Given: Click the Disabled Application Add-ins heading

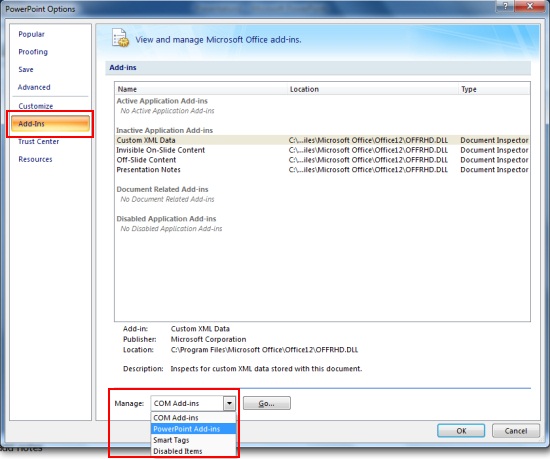Looking at the screenshot, I should [166, 219].
